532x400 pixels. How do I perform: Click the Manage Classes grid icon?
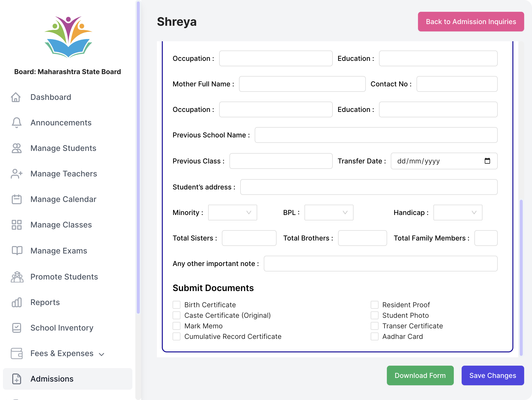(x=17, y=225)
